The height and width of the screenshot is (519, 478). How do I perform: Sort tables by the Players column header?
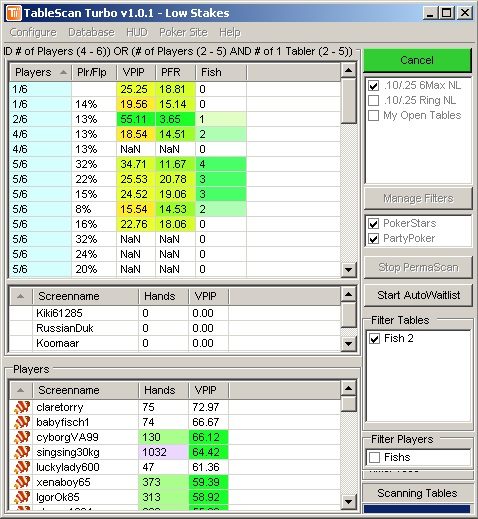coord(40,72)
